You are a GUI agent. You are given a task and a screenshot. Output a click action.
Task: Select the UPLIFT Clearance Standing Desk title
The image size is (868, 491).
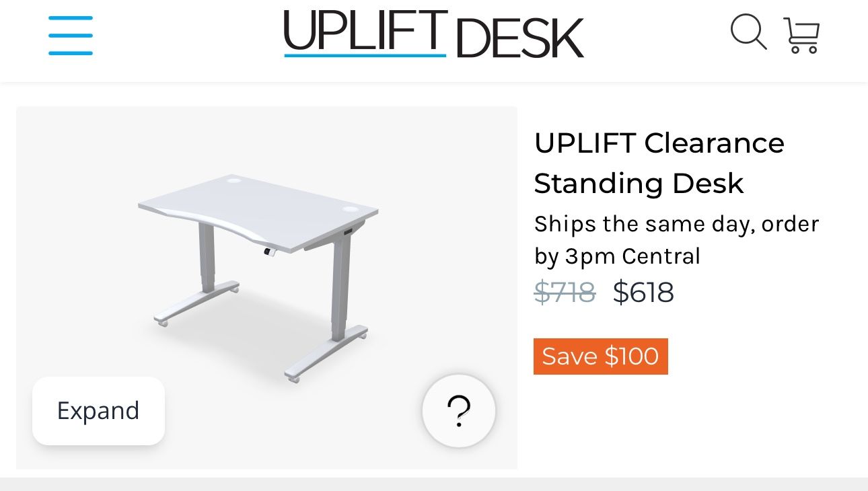659,162
